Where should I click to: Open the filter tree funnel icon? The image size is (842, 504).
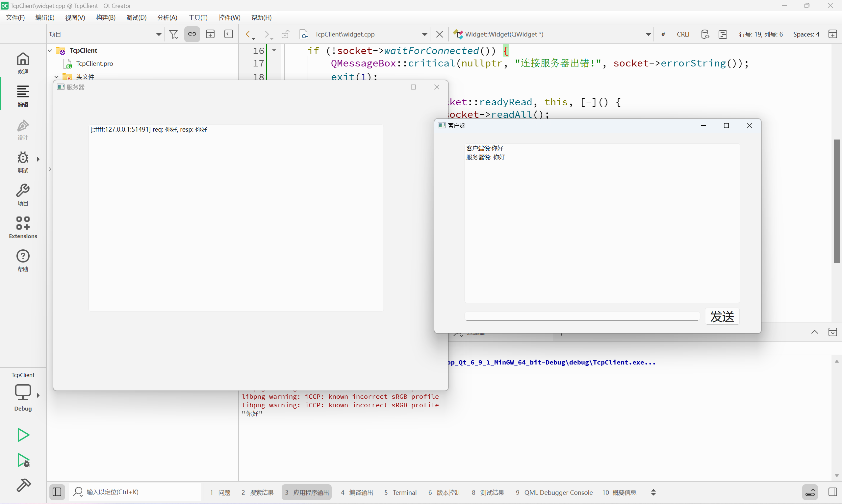(173, 34)
